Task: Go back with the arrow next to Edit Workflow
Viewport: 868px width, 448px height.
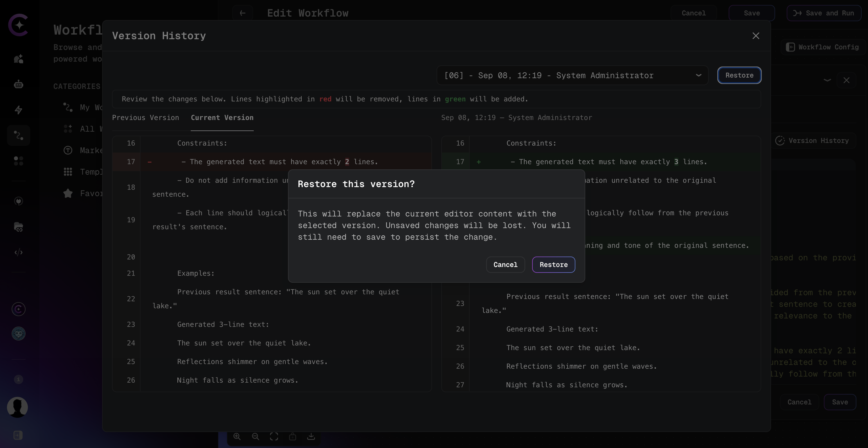Action: (x=242, y=13)
